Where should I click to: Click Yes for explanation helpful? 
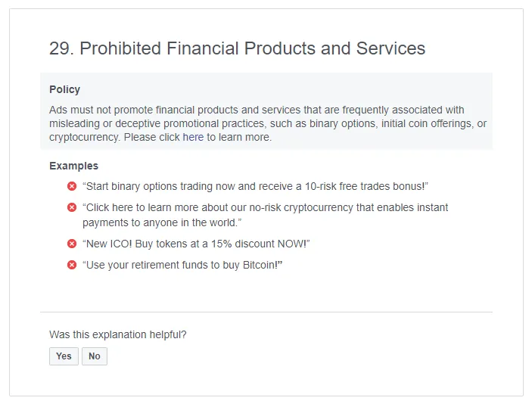click(x=64, y=356)
